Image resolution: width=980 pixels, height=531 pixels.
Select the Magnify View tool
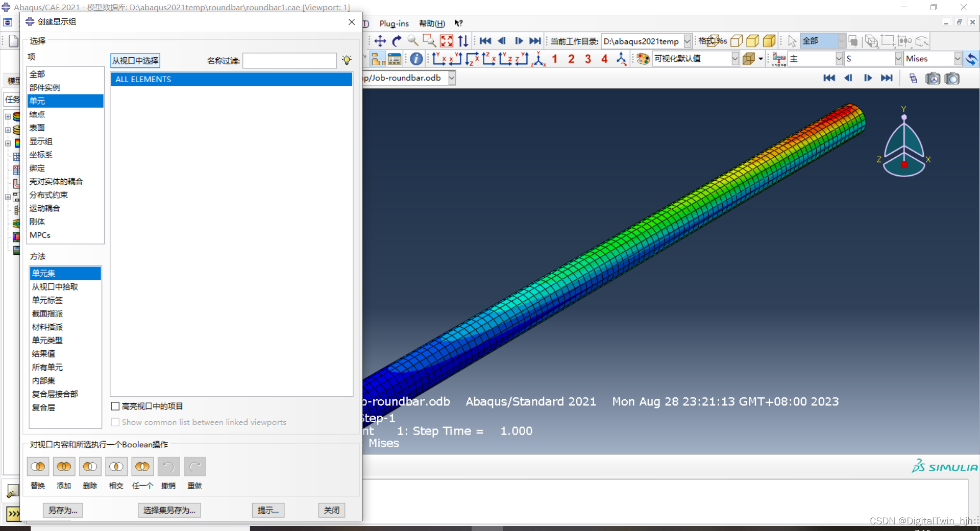tap(413, 41)
